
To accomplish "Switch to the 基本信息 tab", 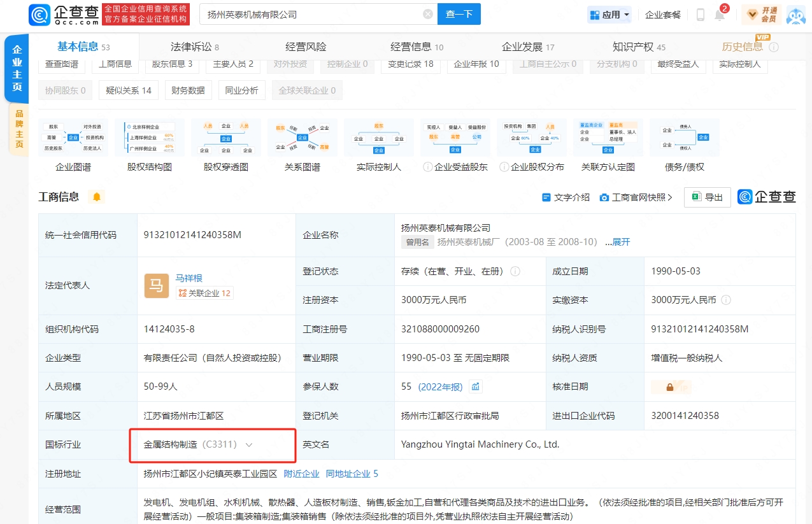I will [x=83, y=47].
